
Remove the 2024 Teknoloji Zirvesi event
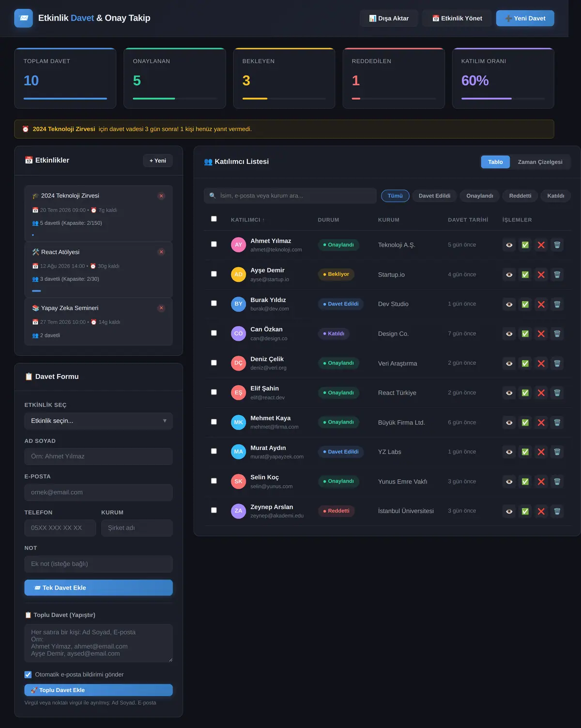[162, 196]
